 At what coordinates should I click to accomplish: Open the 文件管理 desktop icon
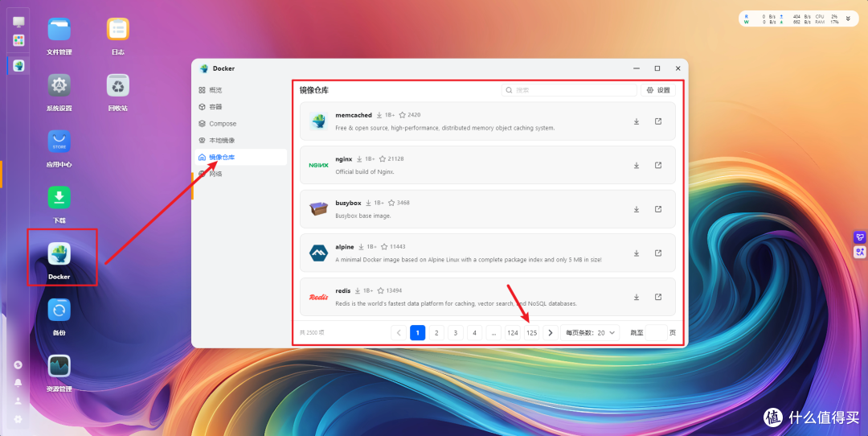pos(59,30)
